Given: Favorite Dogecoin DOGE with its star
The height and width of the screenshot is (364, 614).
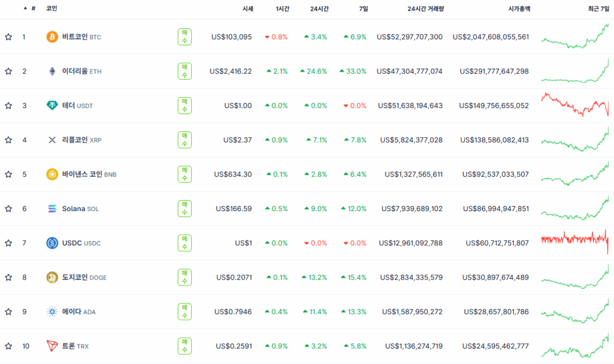Looking at the screenshot, I should point(8,278).
